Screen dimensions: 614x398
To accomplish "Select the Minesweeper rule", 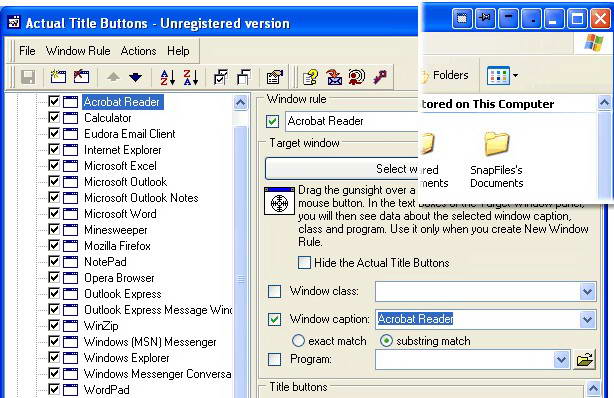I will 116,230.
